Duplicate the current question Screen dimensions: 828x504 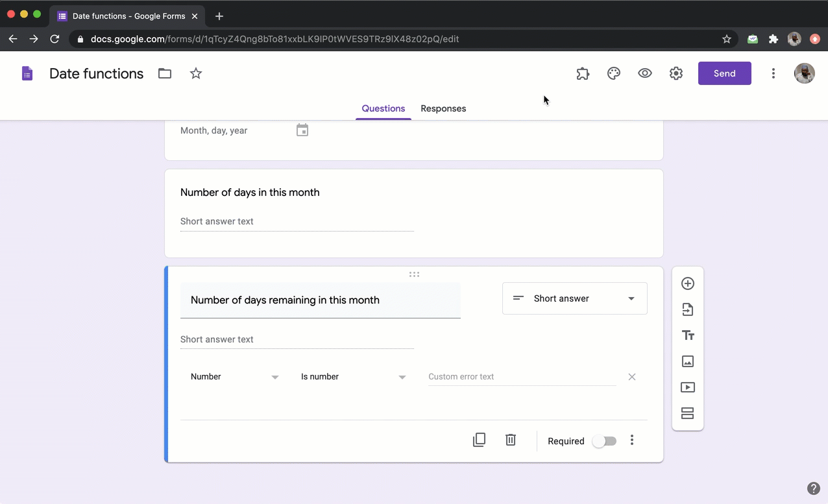pyautogui.click(x=479, y=440)
